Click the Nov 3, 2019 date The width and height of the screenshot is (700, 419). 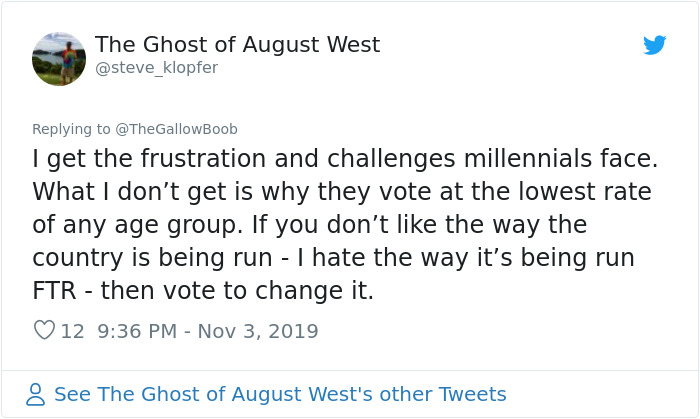258,331
